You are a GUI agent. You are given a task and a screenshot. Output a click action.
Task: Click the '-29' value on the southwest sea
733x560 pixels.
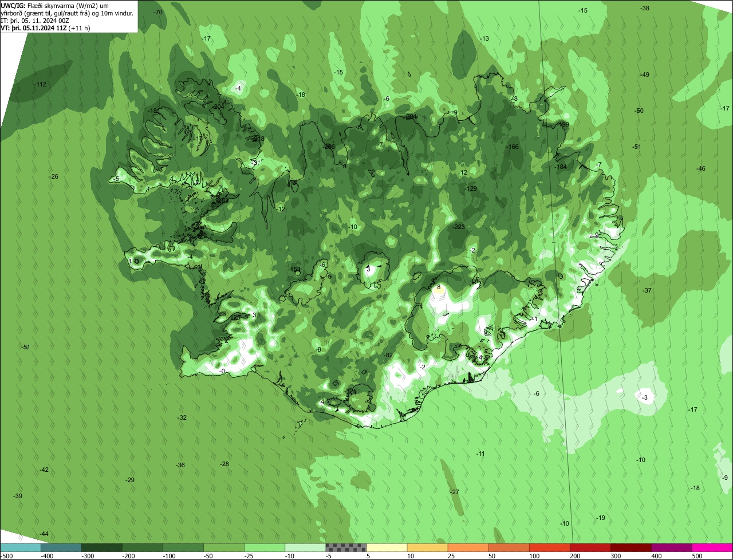click(130, 480)
